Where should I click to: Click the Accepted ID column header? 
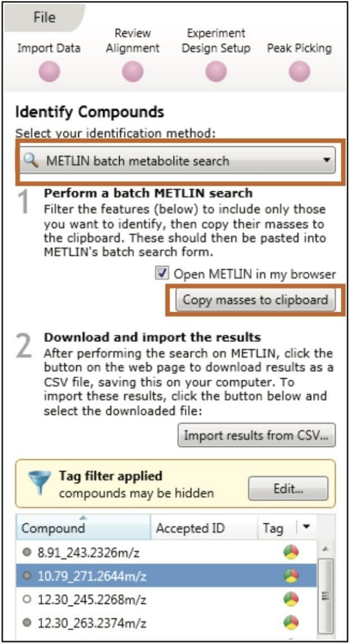[x=190, y=528]
